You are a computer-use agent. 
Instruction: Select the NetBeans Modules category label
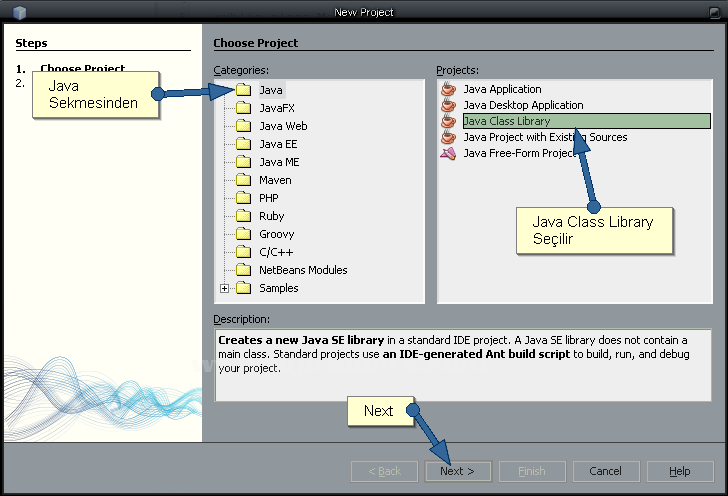point(303,270)
